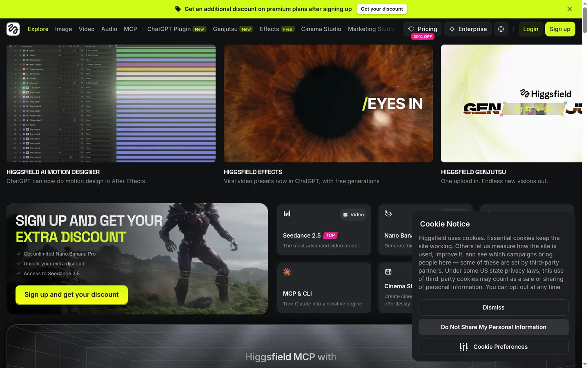Click the Enterprise sparkle icon

tap(452, 29)
